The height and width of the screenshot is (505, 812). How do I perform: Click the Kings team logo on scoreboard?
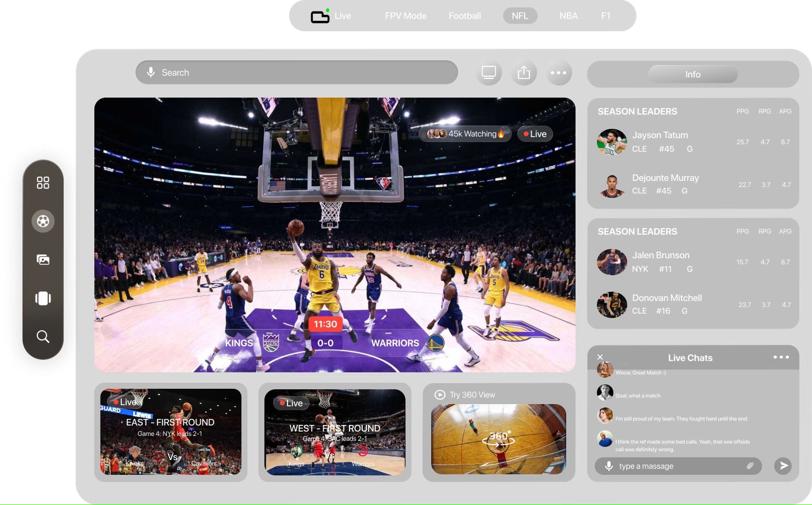(271, 343)
